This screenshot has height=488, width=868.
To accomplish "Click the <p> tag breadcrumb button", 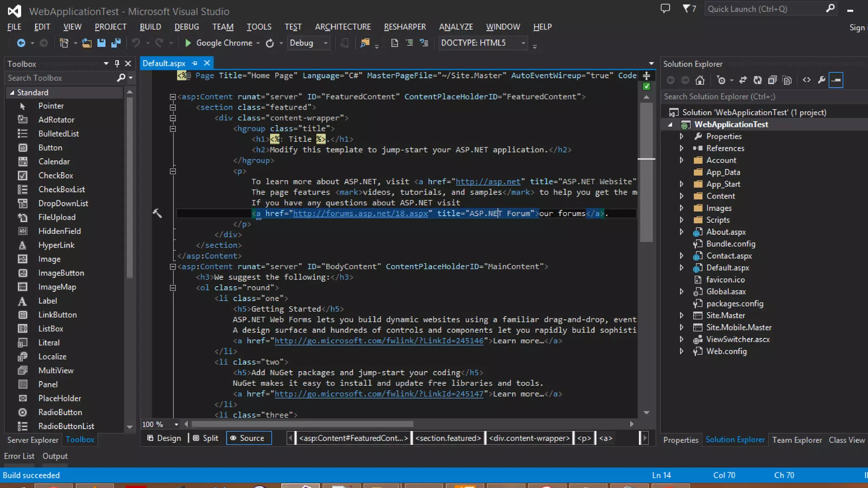I will click(x=584, y=438).
